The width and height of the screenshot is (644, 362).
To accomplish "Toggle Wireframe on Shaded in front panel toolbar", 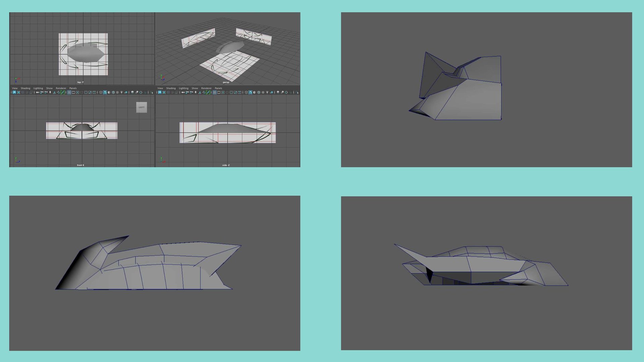I will [x=113, y=93].
